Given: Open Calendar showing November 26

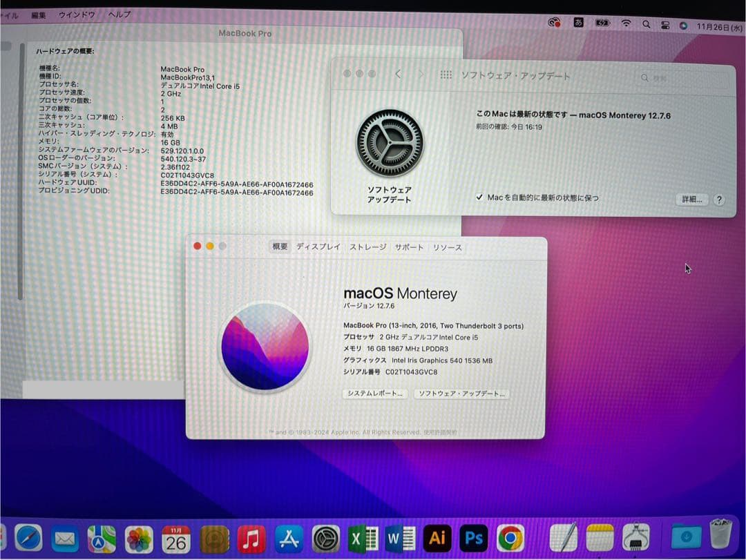Looking at the screenshot, I should 174,539.
